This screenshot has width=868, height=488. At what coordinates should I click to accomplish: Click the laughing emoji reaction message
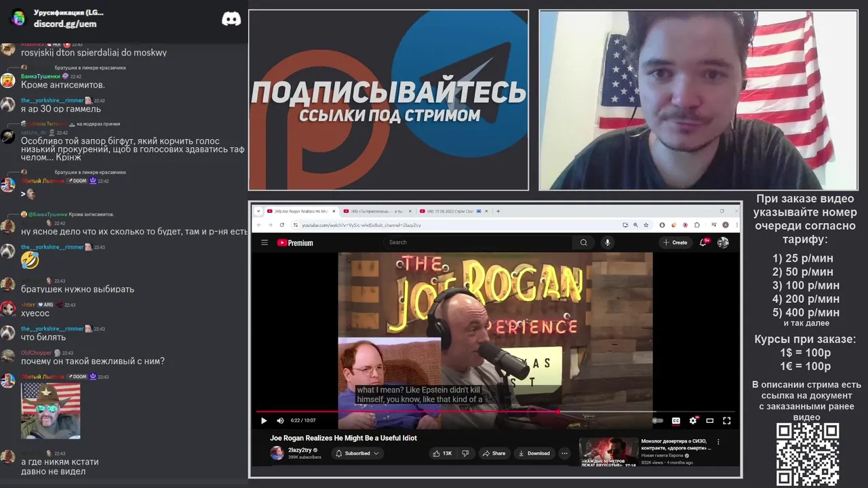click(30, 259)
